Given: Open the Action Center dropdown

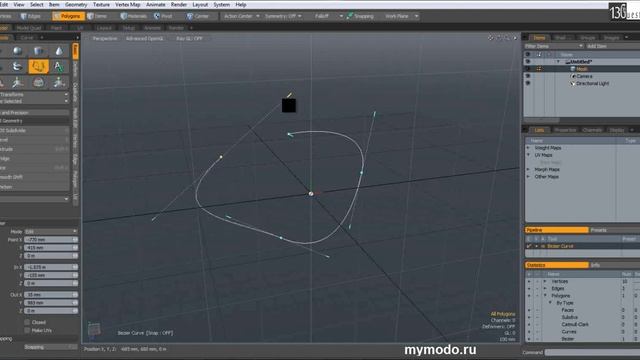Looking at the screenshot, I should pyautogui.click(x=241, y=16).
